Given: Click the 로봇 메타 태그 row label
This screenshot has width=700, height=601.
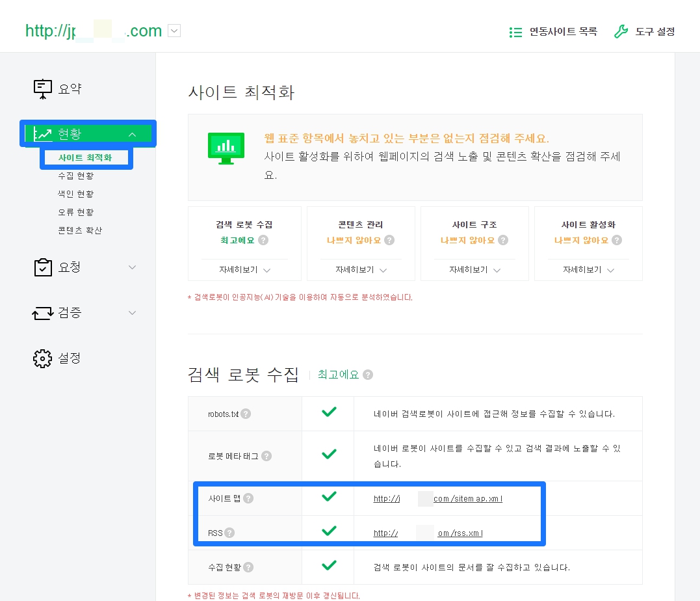Looking at the screenshot, I should coord(233,456).
